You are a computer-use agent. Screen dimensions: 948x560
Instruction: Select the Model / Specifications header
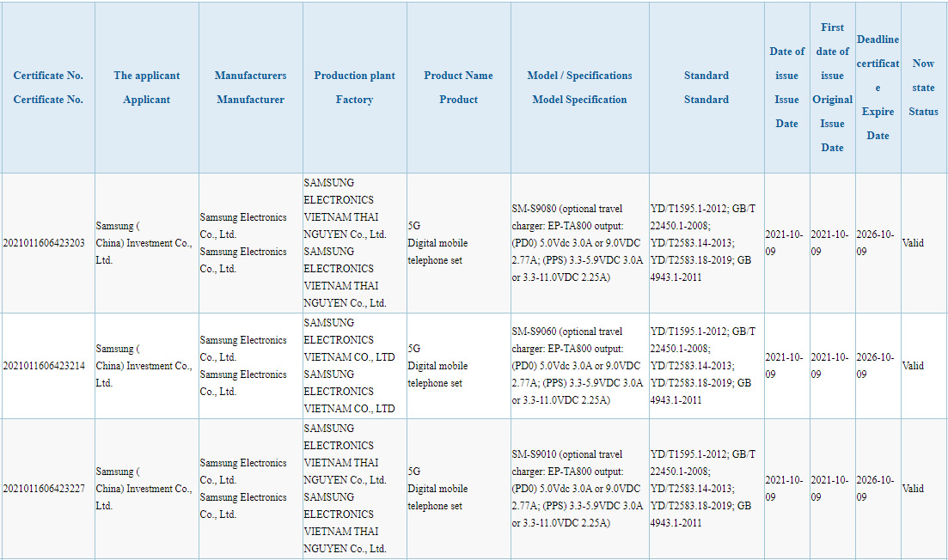point(580,88)
